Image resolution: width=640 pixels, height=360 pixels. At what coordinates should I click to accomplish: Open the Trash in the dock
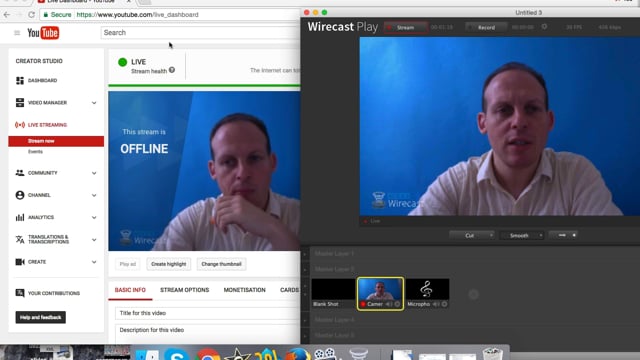tap(492, 354)
